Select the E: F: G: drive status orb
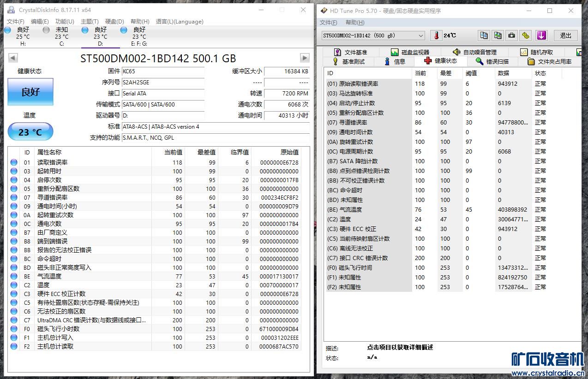 pos(124,30)
